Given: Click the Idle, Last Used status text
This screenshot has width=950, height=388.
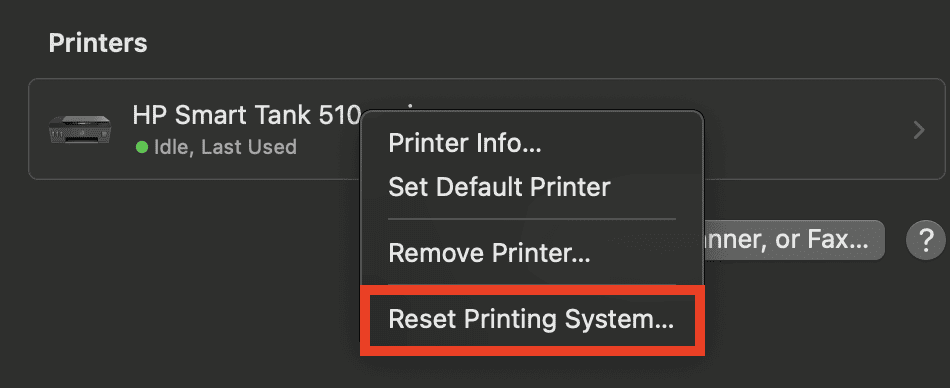Looking at the screenshot, I should pyautogui.click(x=225, y=147).
